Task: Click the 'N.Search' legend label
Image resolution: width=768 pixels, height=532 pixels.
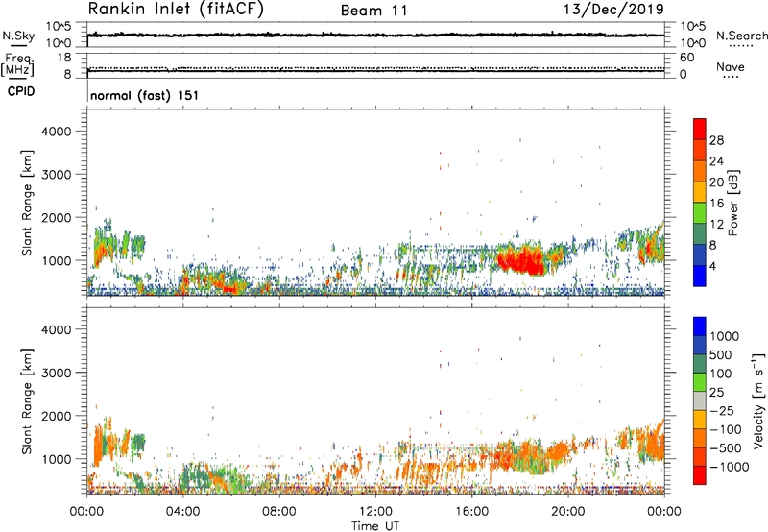Action: tap(741, 36)
